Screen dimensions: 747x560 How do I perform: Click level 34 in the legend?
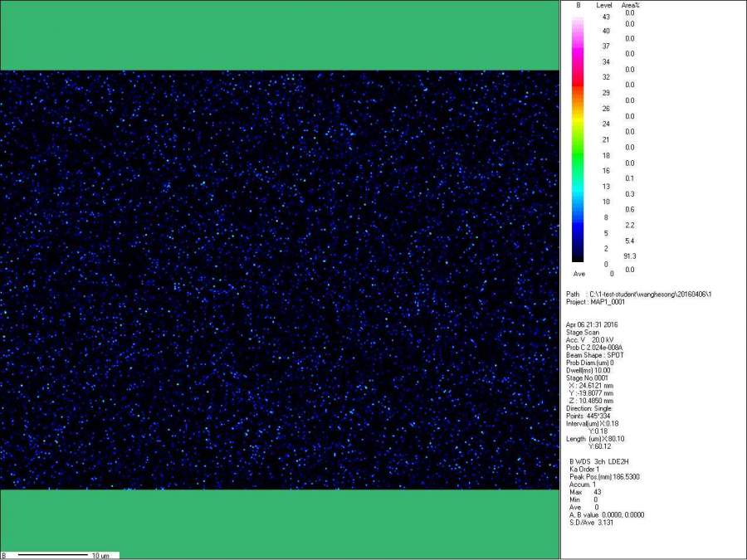tap(606, 62)
